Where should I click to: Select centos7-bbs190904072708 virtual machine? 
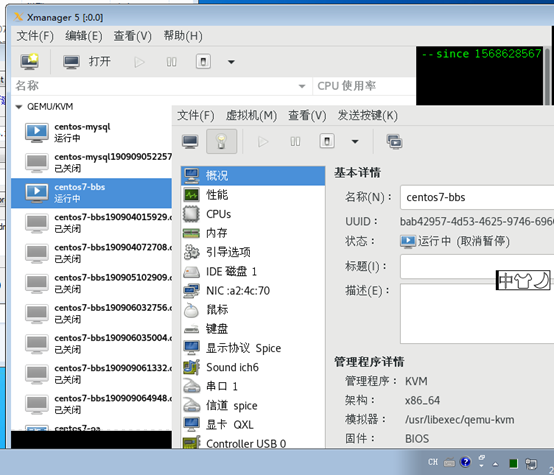[92, 253]
